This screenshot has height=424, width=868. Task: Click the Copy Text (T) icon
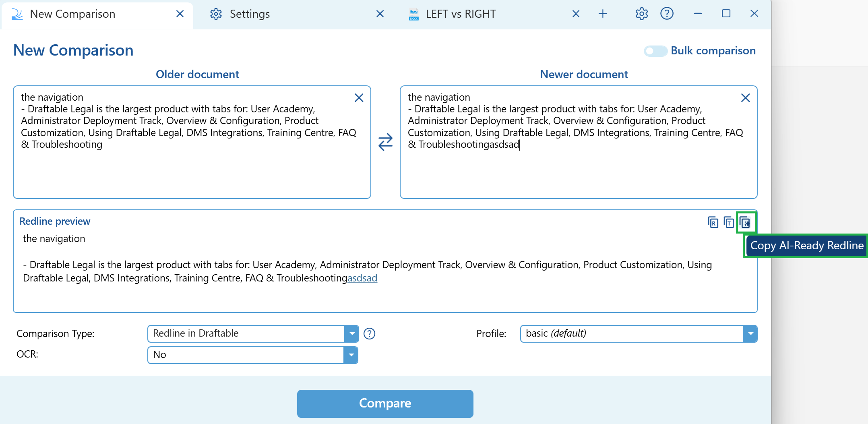(729, 222)
